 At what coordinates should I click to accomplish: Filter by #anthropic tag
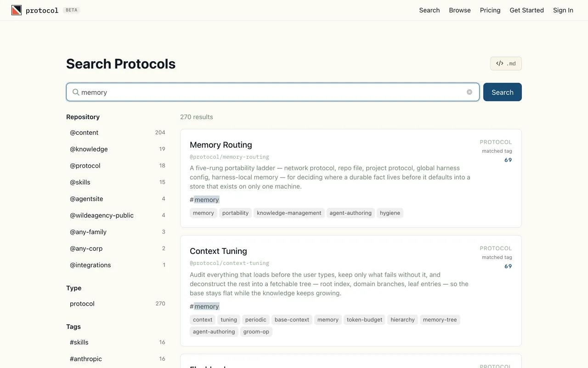[x=117, y=359]
